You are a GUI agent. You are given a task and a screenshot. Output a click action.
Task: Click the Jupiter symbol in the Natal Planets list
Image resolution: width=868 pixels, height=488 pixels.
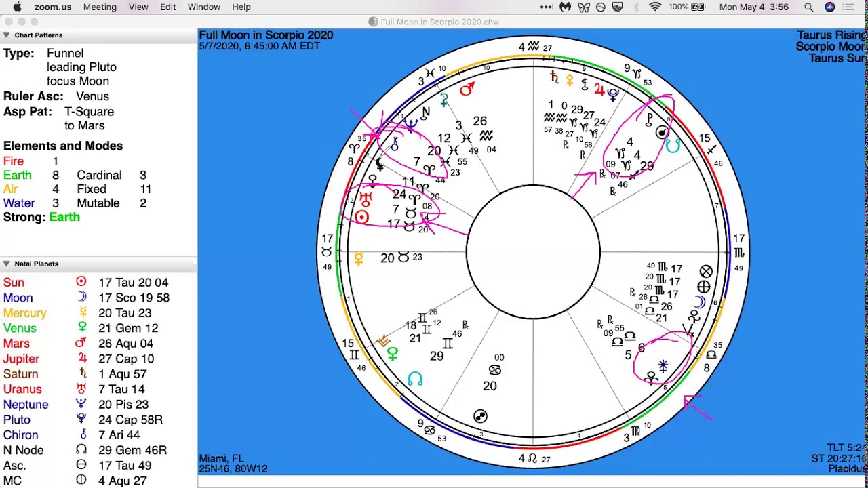[x=82, y=359]
